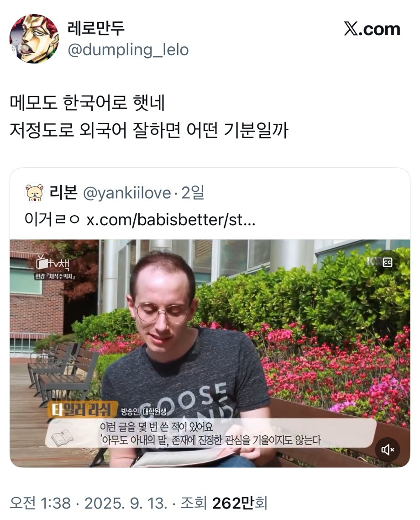
Task: Open the @yankiilove handle
Action: [127, 193]
